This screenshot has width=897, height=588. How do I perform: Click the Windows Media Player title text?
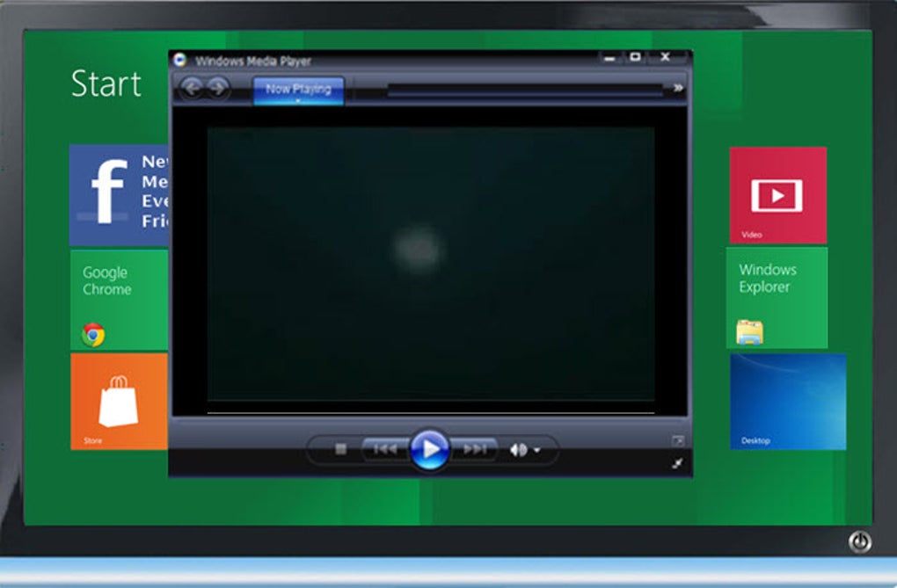coord(253,61)
